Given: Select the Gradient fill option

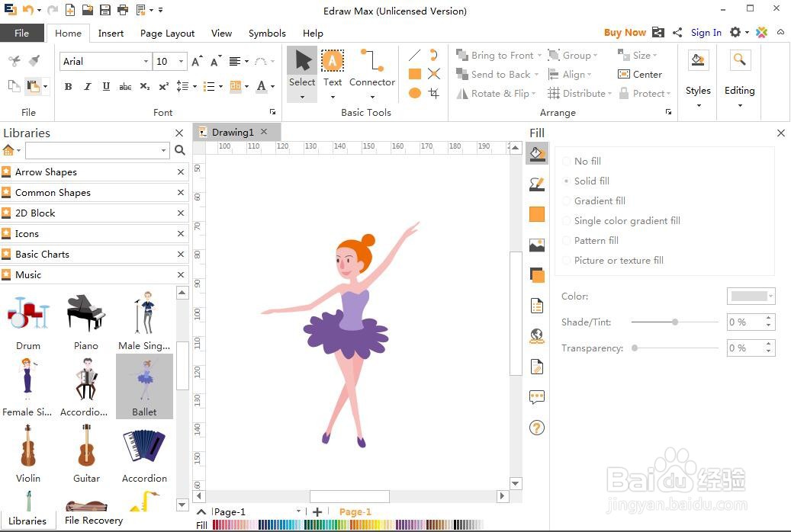Looking at the screenshot, I should pyautogui.click(x=593, y=200).
